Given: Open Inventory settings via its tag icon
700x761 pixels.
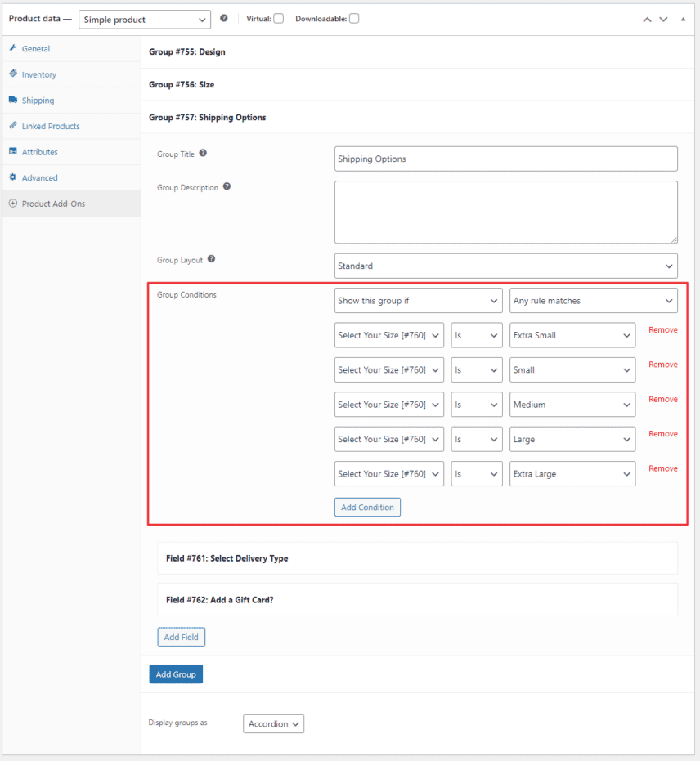Looking at the screenshot, I should (13, 74).
